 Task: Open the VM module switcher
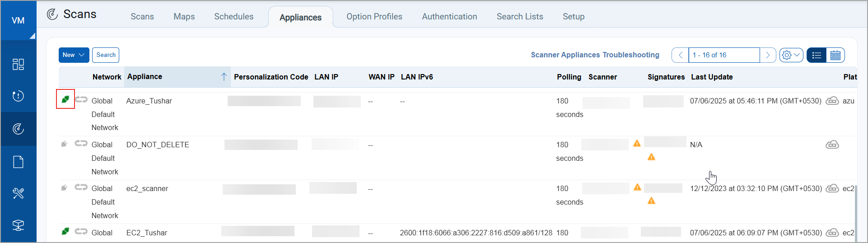tap(19, 21)
